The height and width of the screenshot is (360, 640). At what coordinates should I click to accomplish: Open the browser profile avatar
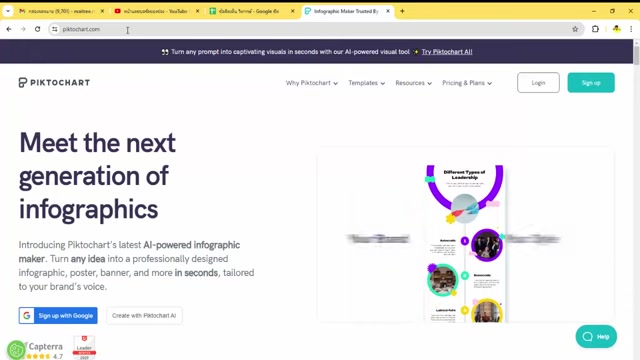coord(616,29)
